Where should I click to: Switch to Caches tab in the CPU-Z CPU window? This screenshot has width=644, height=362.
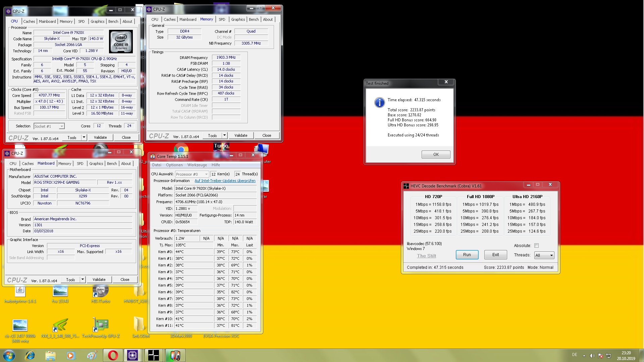29,21
